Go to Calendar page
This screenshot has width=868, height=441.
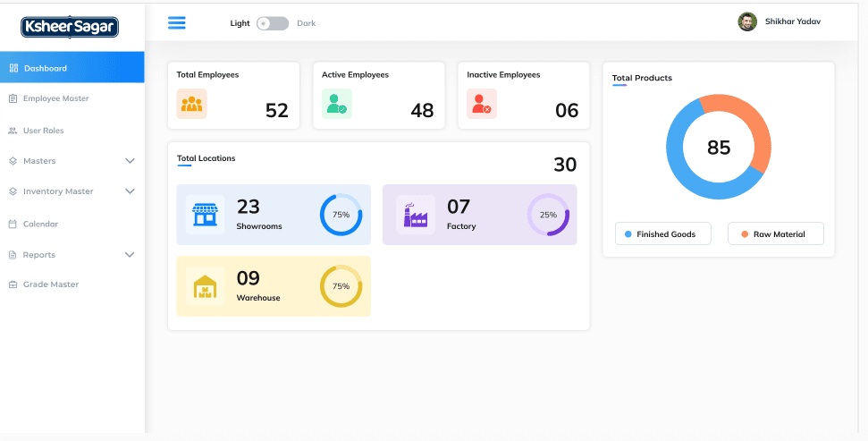40,224
